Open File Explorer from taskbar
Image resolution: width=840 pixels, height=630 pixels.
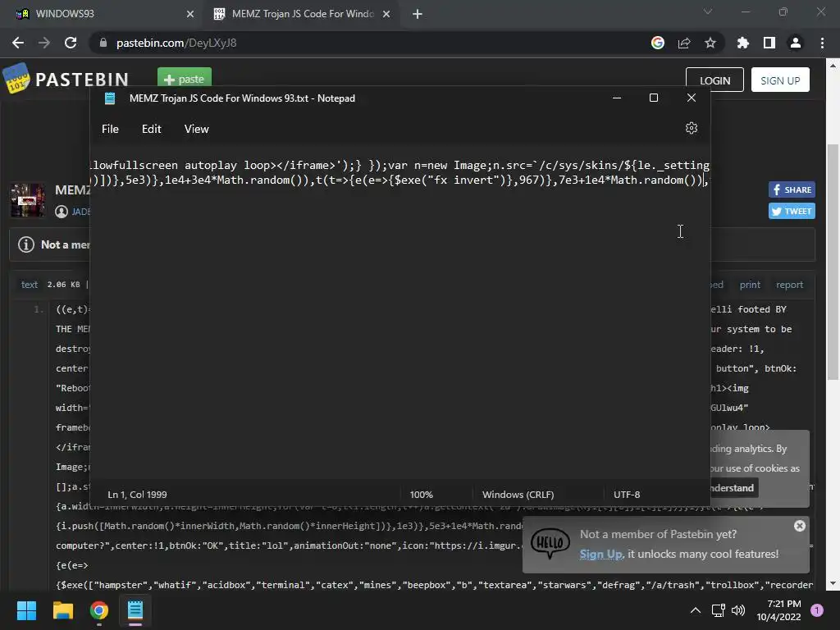tap(62, 610)
